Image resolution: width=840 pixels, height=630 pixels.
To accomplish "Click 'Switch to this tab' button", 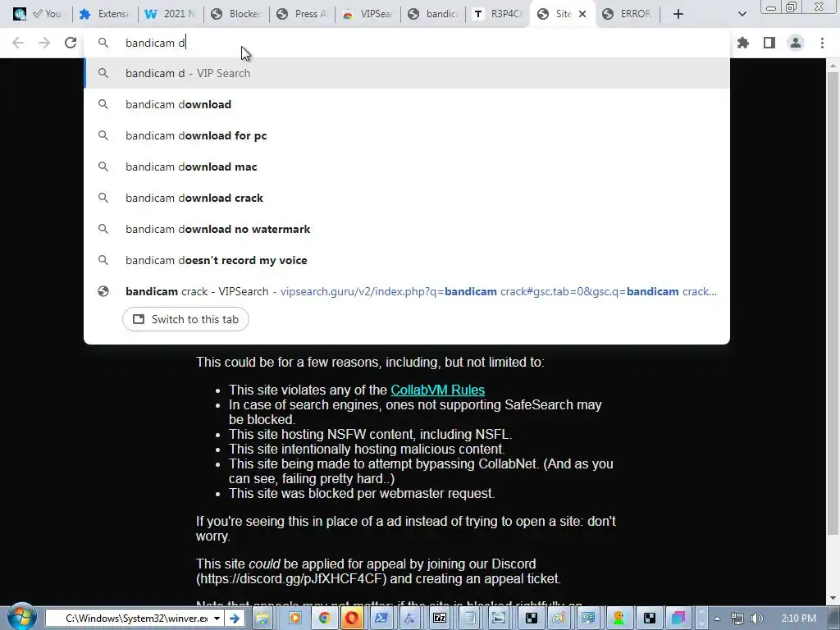I will 185,319.
